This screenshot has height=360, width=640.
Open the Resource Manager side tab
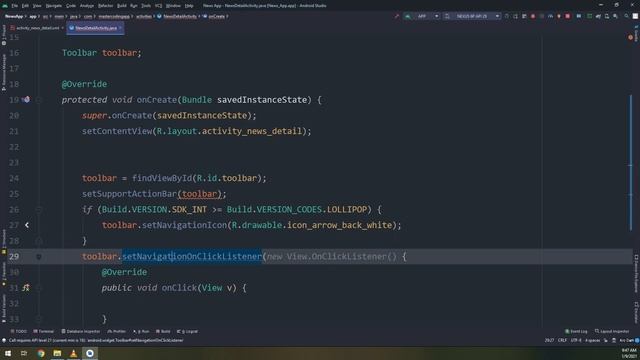[x=4, y=72]
